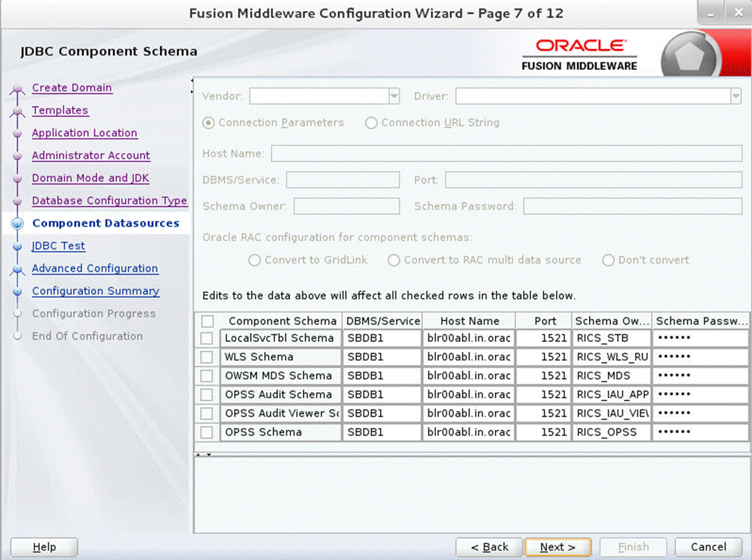Click the Next button
752x560 pixels.
click(x=558, y=547)
